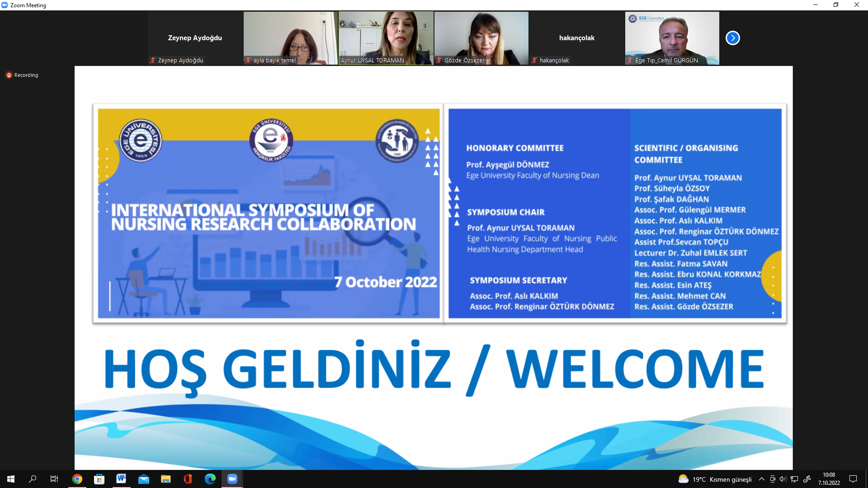Viewport: 868px width, 488px height.
Task: Open Microsoft Store in the taskbar
Action: pos(99,479)
